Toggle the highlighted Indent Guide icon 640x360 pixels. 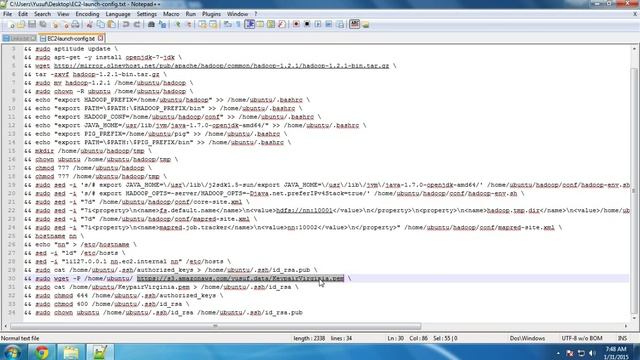[x=249, y=24]
